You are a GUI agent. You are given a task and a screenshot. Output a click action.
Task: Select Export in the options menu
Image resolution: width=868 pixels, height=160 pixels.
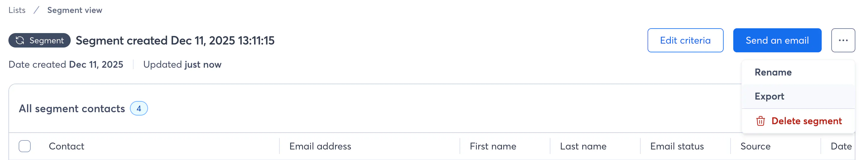point(769,96)
